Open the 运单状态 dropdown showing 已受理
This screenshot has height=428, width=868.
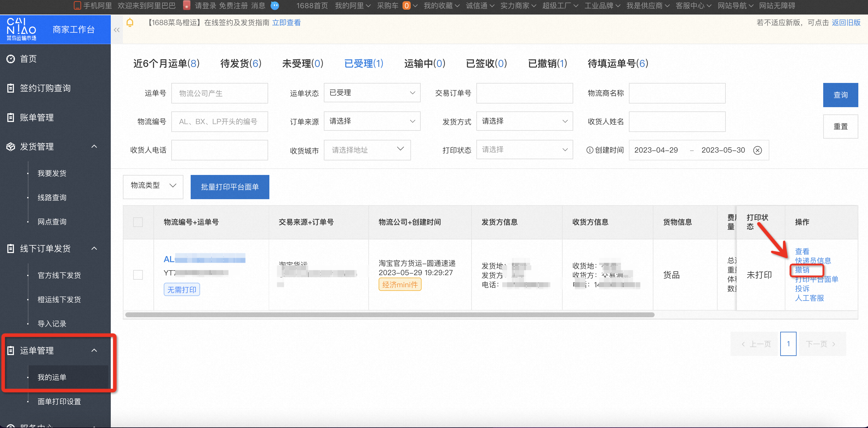pos(372,93)
